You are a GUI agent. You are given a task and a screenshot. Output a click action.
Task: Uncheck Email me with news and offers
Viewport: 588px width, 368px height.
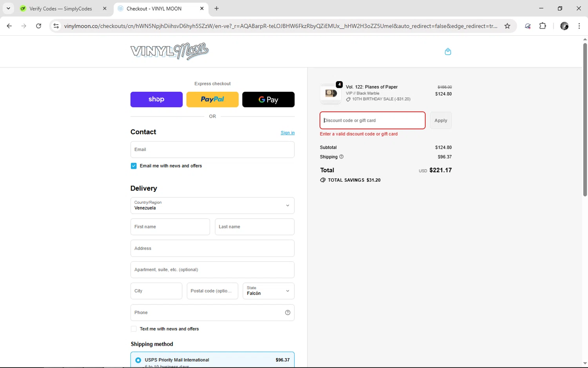tap(134, 166)
